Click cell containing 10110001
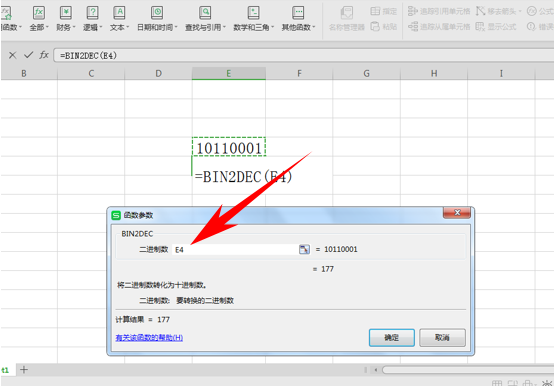Viewport: 554px width, 387px height. 229,147
